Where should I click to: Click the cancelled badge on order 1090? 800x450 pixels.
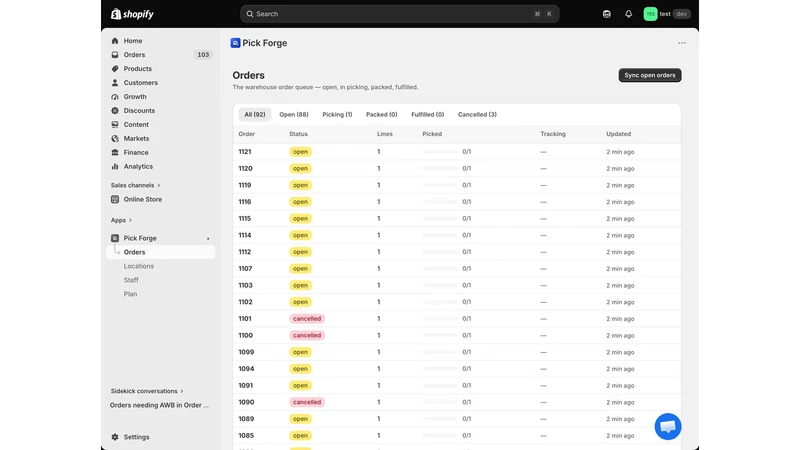tap(307, 402)
